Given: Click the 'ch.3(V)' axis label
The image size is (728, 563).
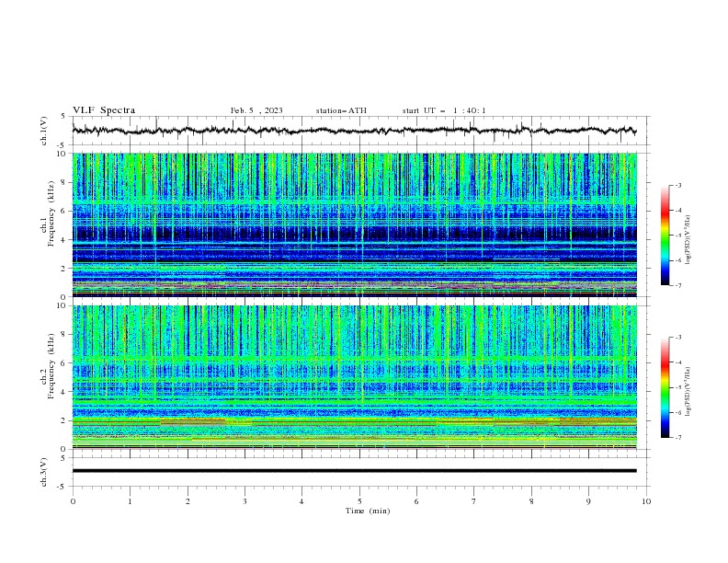Looking at the screenshot, I should 44,472.
